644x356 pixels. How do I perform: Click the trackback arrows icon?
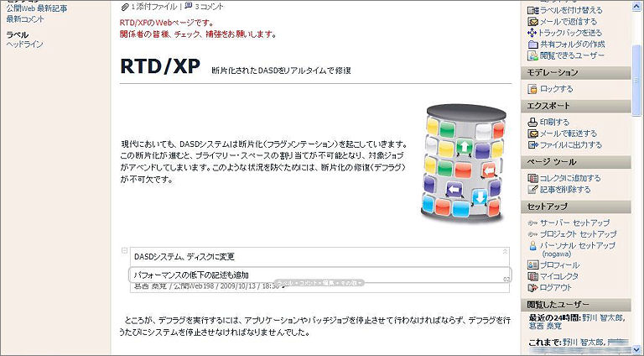pos(532,33)
